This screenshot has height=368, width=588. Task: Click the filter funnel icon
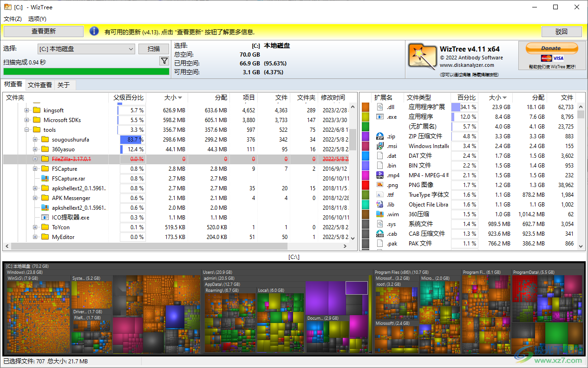click(x=164, y=61)
